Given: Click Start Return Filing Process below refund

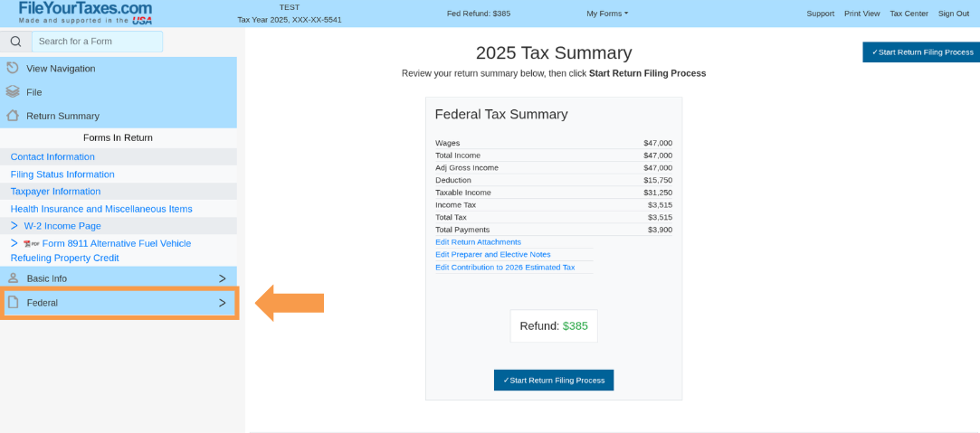Looking at the screenshot, I should click(x=554, y=380).
